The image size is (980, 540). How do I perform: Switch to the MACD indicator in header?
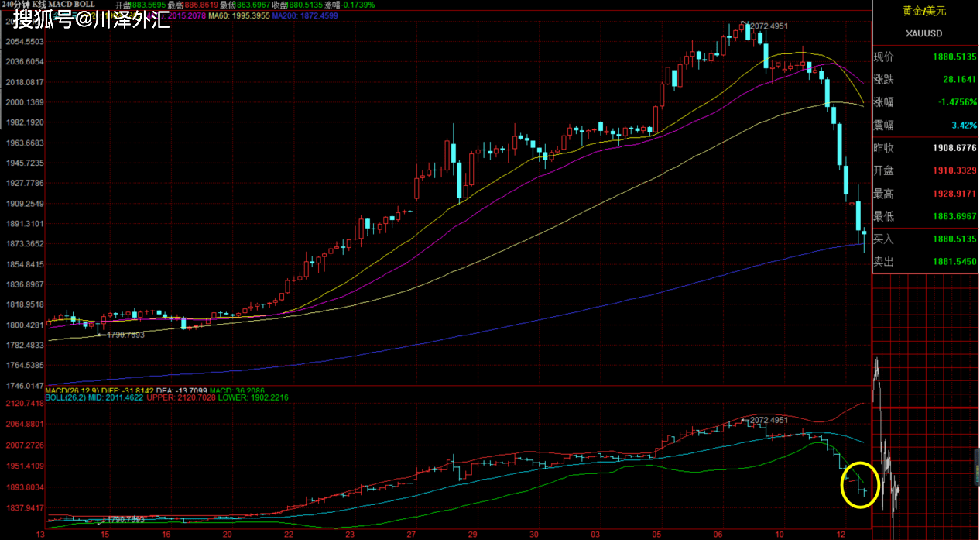[x=61, y=5]
